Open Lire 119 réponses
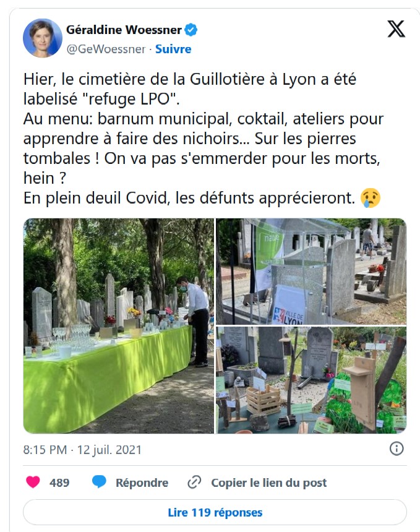This screenshot has width=420, height=532. (x=215, y=512)
